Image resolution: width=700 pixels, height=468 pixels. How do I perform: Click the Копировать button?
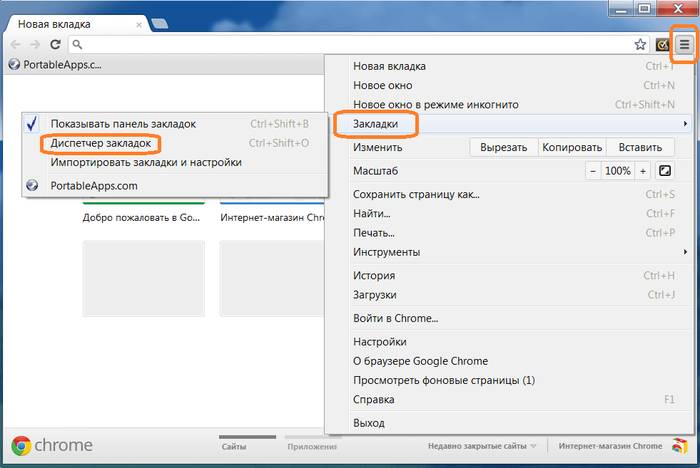pyautogui.click(x=571, y=147)
